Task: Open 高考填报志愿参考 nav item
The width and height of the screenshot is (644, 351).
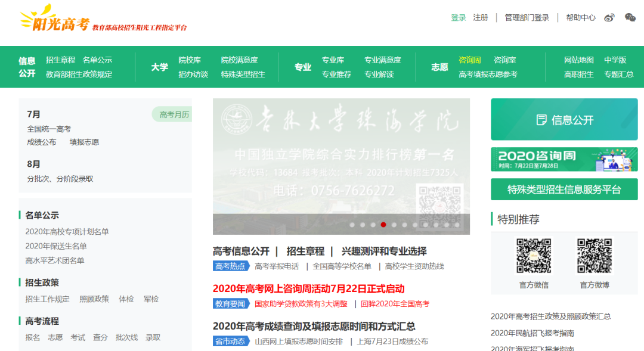Action: click(x=488, y=74)
